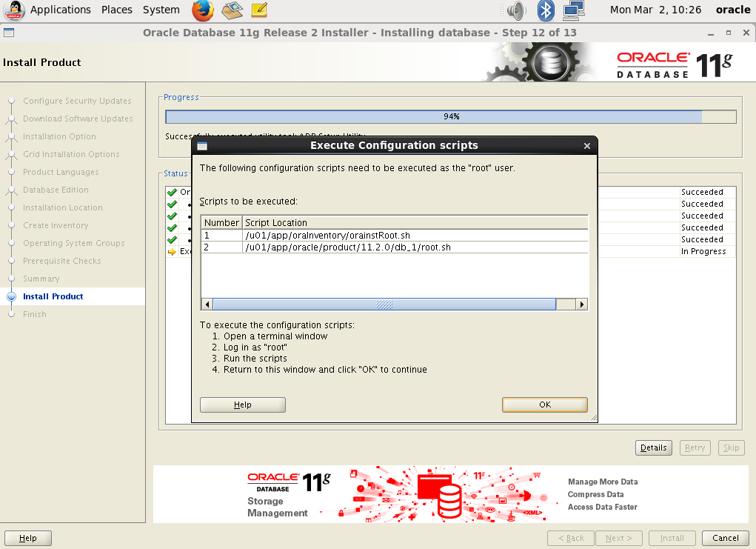Image resolution: width=756 pixels, height=549 pixels.
Task: Open the Applications menu
Action: 60,10
